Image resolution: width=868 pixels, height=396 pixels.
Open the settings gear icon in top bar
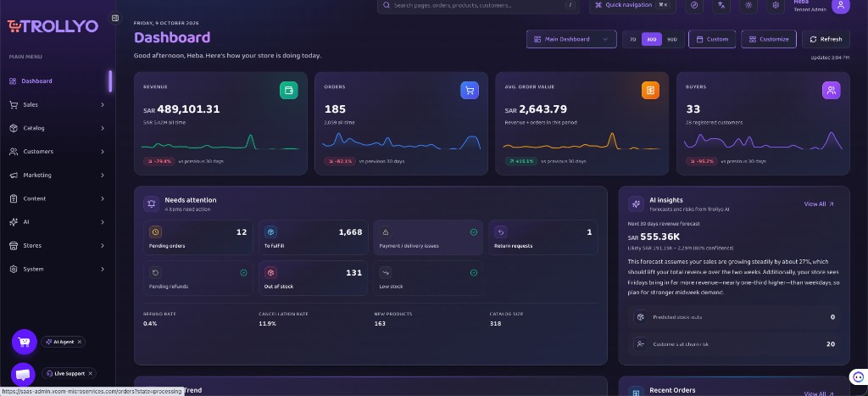pyautogui.click(x=776, y=5)
